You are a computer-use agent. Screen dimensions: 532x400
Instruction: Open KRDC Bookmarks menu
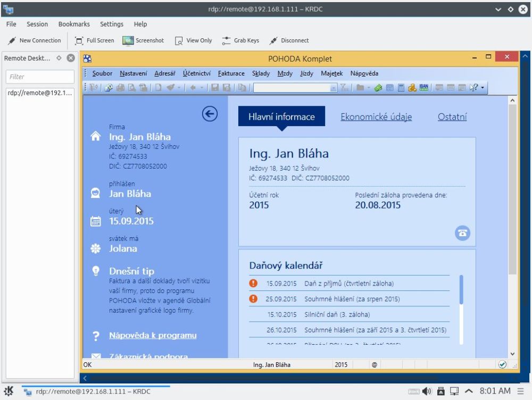point(74,24)
